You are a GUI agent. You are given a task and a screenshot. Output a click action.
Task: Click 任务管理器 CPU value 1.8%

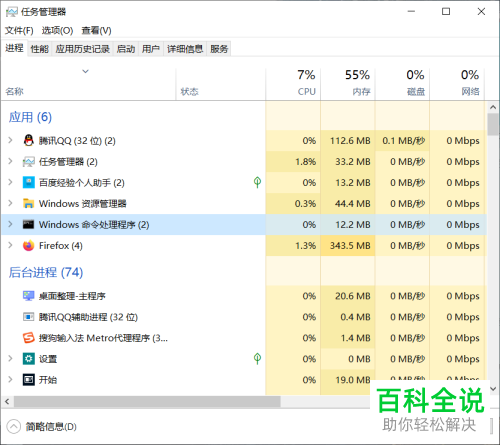click(305, 162)
